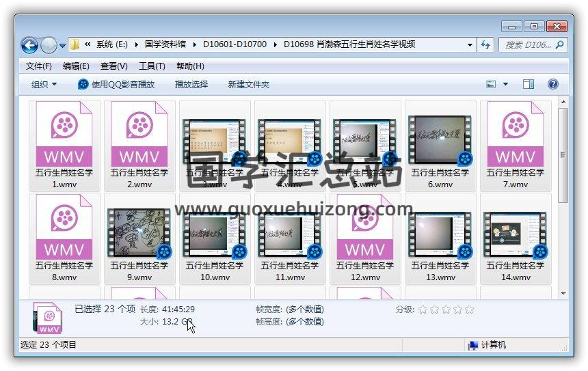Select the 五行生肖姓名学1.wmv file icon
The image size is (588, 371).
click(x=64, y=134)
